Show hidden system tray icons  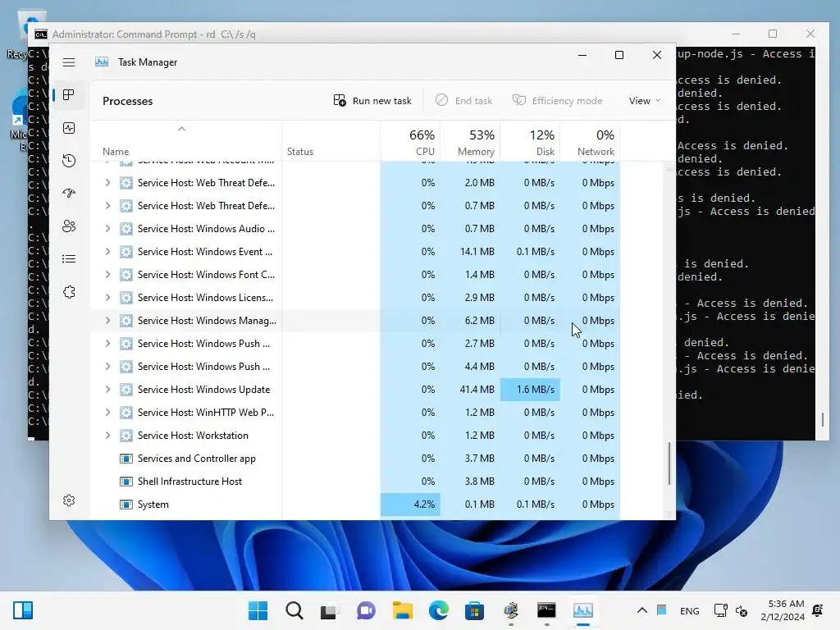point(641,610)
